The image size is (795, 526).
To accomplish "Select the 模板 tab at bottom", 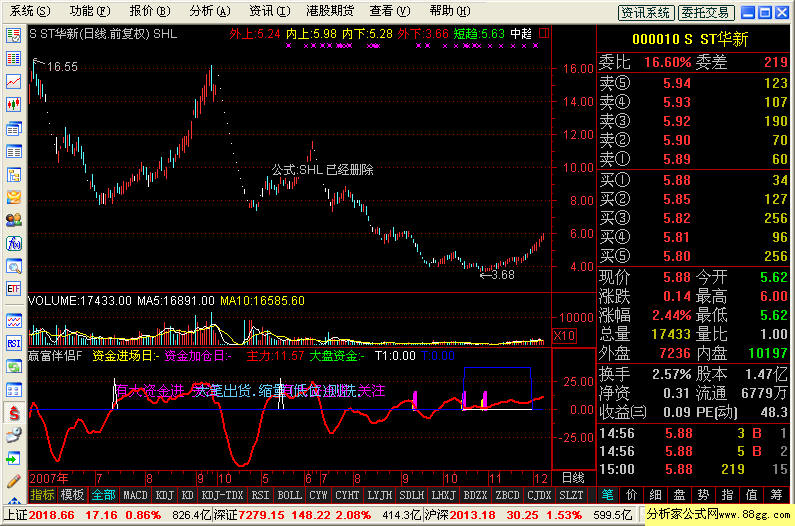I will coord(73,495).
